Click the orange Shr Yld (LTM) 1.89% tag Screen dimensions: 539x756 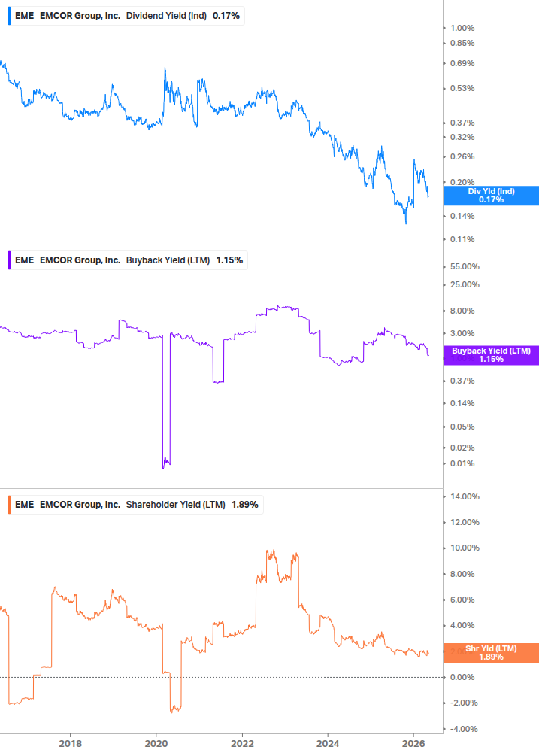(491, 653)
